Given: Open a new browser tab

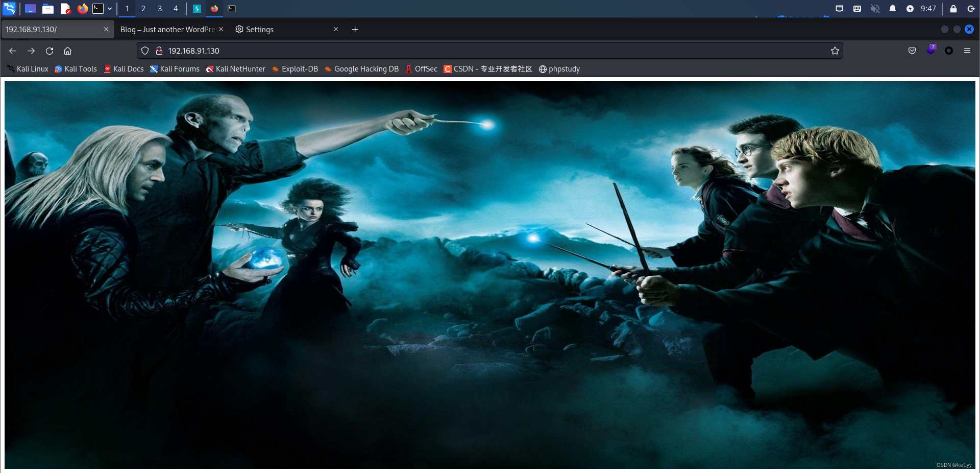Looking at the screenshot, I should (355, 30).
